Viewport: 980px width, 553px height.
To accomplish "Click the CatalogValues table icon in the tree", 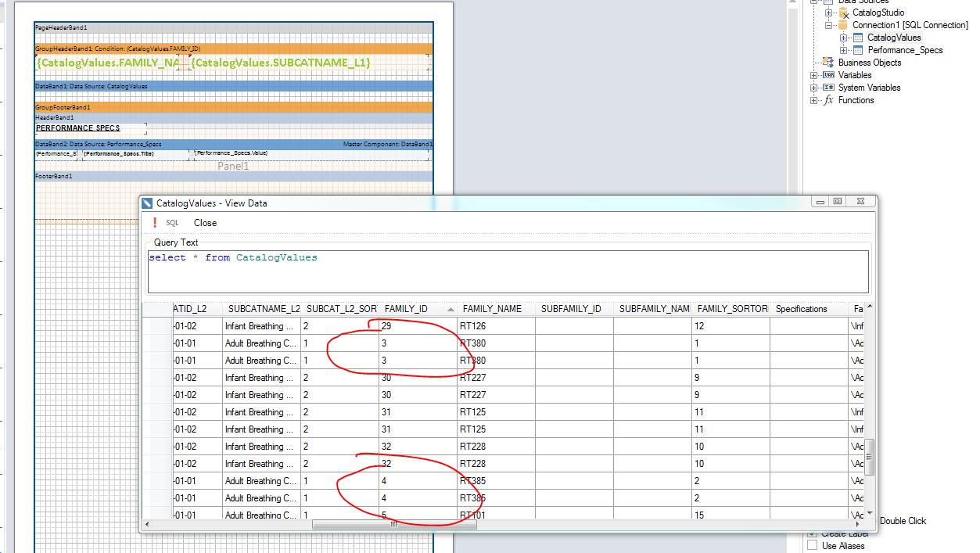I will (858, 38).
